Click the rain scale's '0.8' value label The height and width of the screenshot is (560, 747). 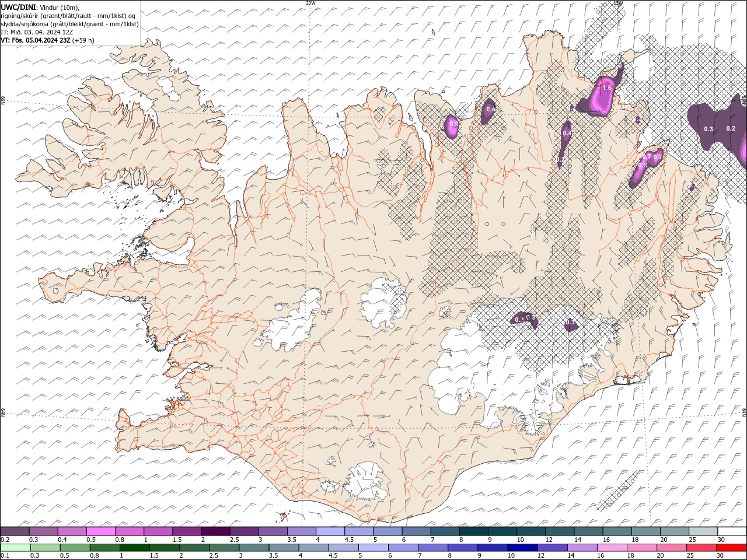[94, 555]
